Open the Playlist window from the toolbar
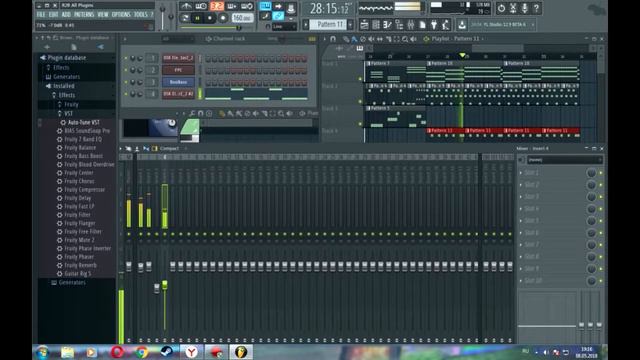This screenshot has height=360, width=640. 364,25
